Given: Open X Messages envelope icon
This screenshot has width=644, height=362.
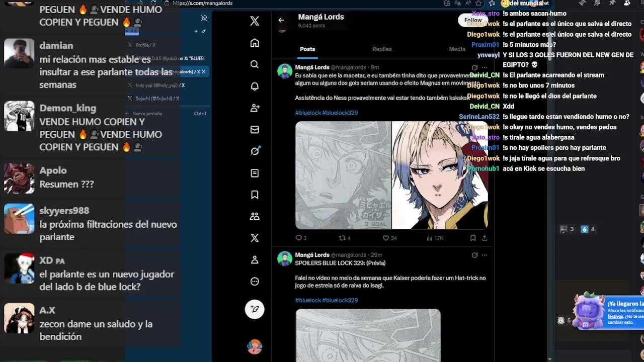Looking at the screenshot, I should click(255, 130).
